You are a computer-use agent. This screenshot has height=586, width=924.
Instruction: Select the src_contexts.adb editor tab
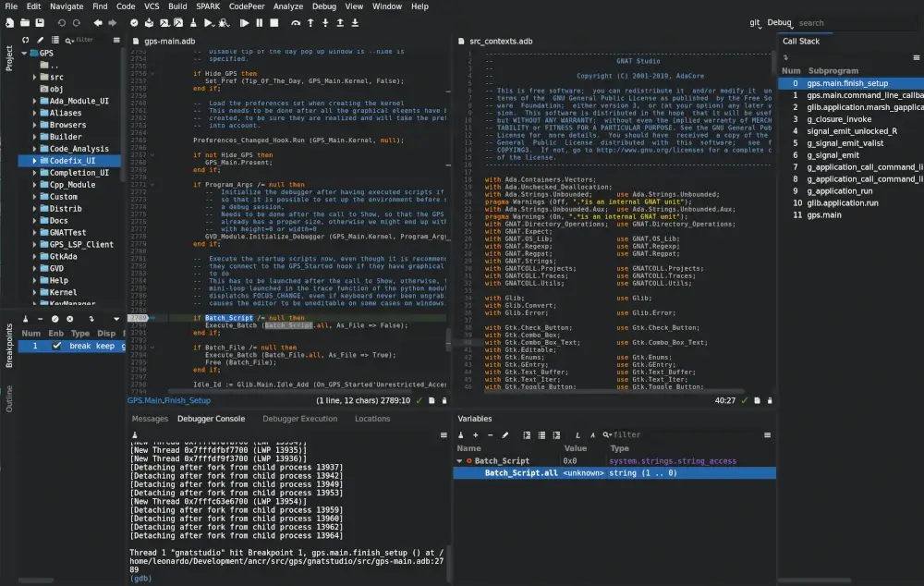tap(500, 42)
